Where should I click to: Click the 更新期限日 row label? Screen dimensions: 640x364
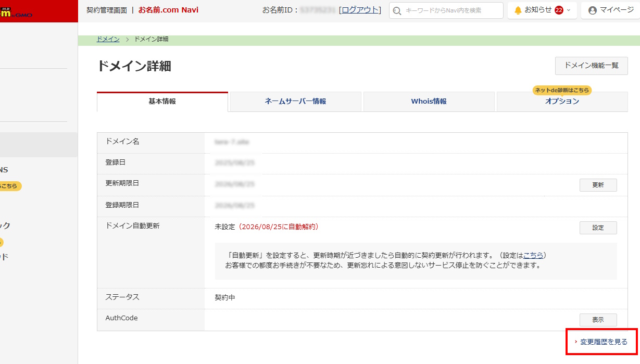tap(122, 183)
